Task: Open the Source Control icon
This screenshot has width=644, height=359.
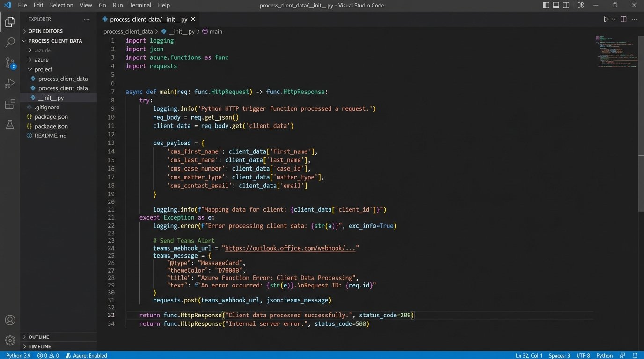Action: 10,63
